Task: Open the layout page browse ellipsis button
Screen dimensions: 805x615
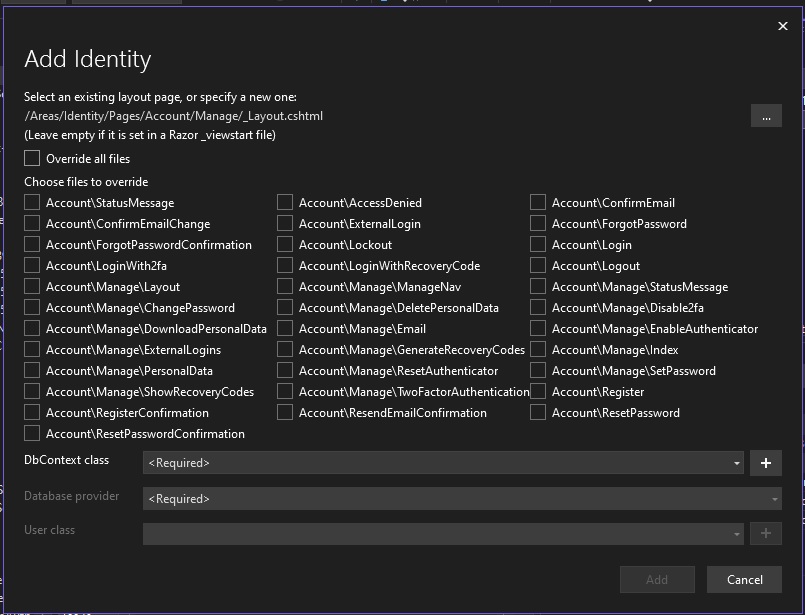Action: click(x=766, y=116)
